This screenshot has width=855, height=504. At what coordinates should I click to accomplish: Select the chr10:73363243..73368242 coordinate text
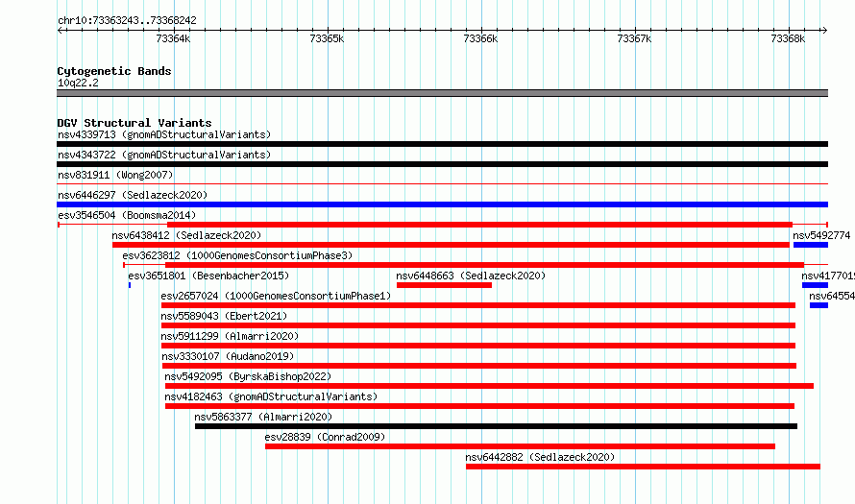pyautogui.click(x=127, y=21)
